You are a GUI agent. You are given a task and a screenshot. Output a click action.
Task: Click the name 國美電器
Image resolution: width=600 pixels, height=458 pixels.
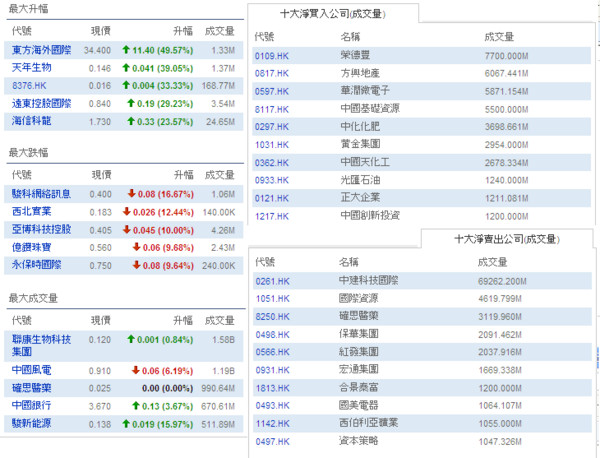(x=359, y=405)
